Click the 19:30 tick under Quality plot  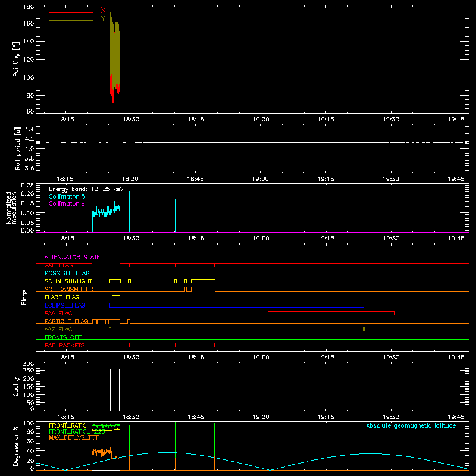(391, 417)
